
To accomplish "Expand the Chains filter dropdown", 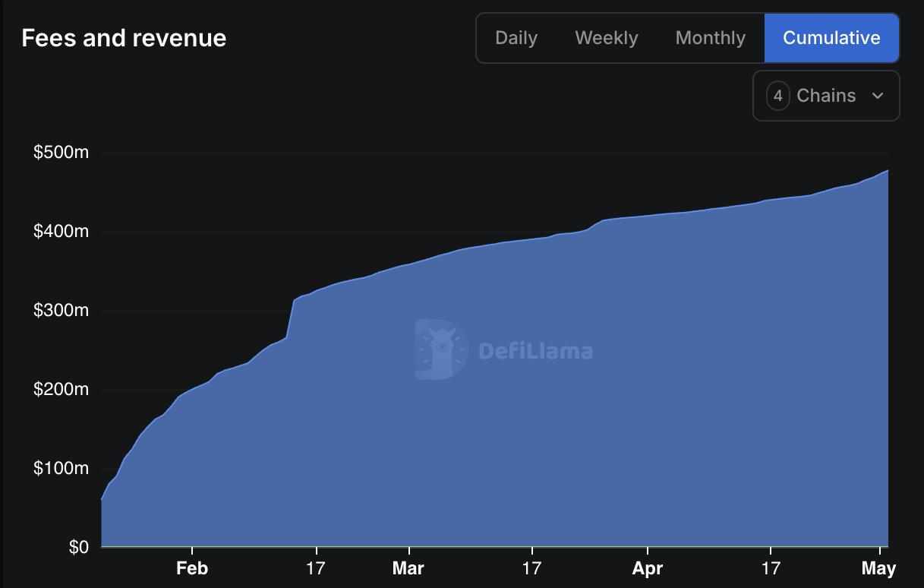I will click(x=825, y=96).
